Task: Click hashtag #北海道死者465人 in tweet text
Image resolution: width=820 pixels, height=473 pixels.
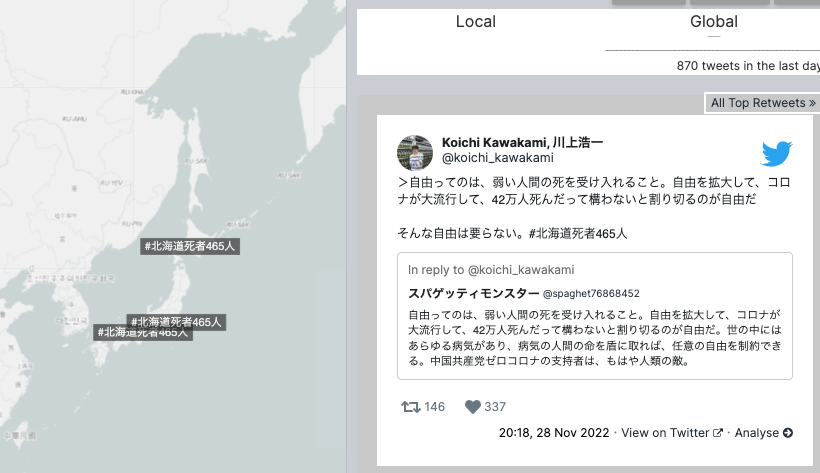Action: (577, 233)
